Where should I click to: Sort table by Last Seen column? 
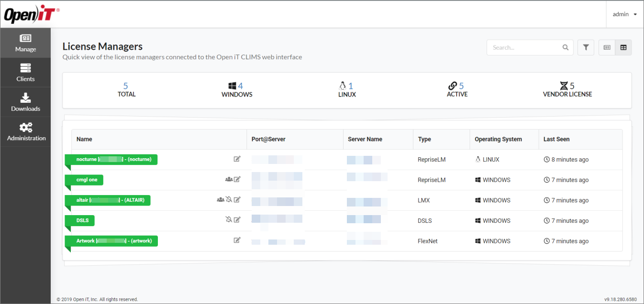coord(556,139)
